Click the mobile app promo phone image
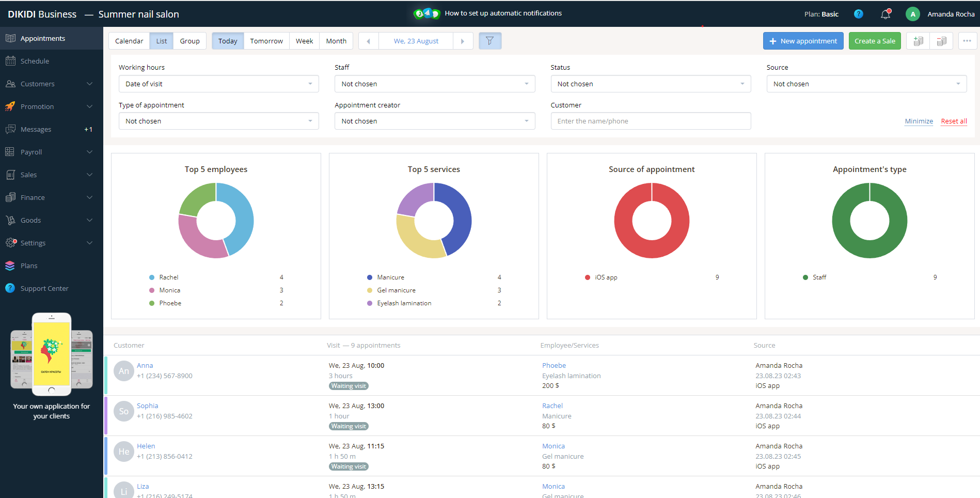The width and height of the screenshot is (980, 498). pyautogui.click(x=52, y=353)
